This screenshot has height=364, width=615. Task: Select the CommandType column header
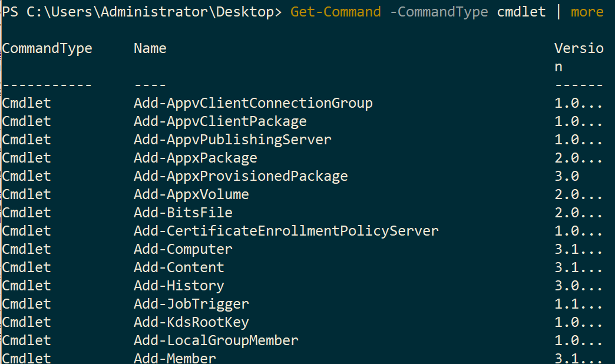coord(47,48)
